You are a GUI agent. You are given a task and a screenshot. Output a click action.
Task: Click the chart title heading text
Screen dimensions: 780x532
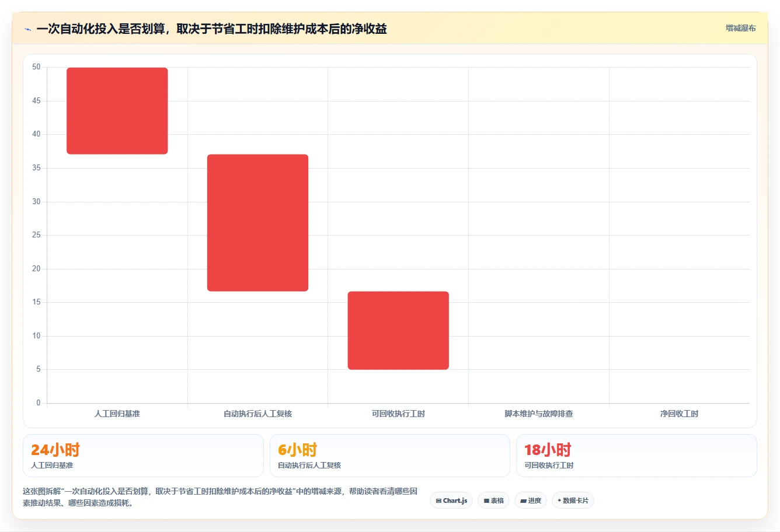point(211,29)
